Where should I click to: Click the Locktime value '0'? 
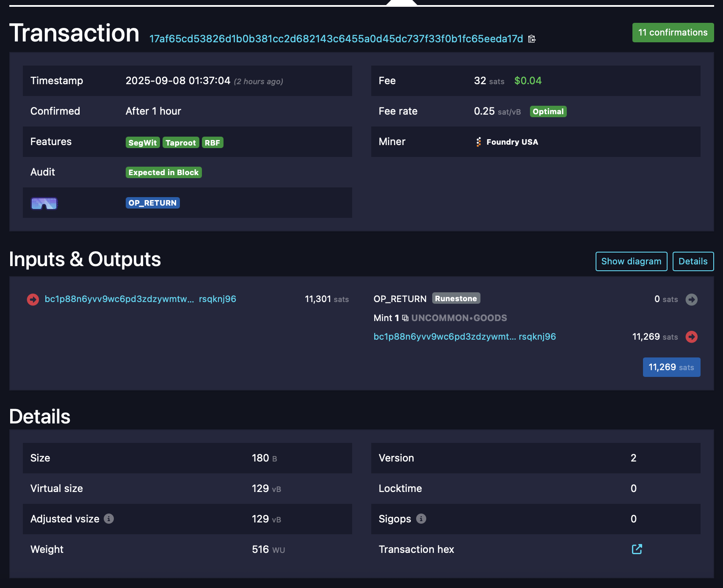click(x=634, y=489)
